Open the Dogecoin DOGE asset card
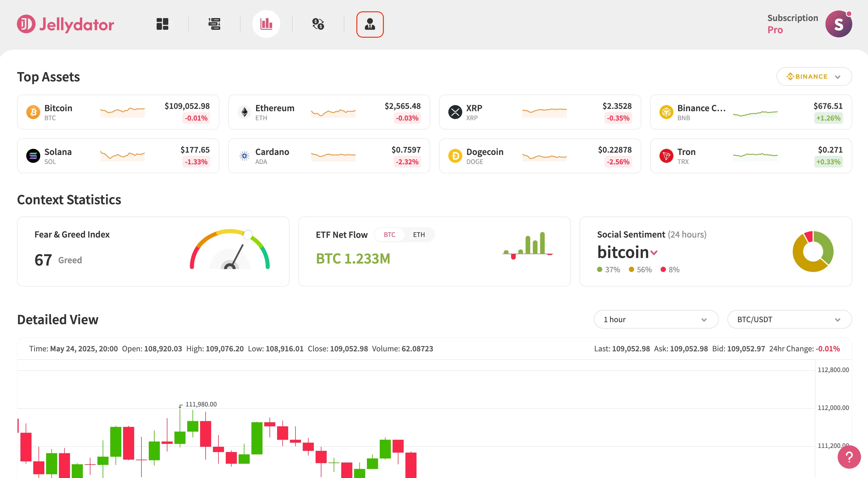 540,156
